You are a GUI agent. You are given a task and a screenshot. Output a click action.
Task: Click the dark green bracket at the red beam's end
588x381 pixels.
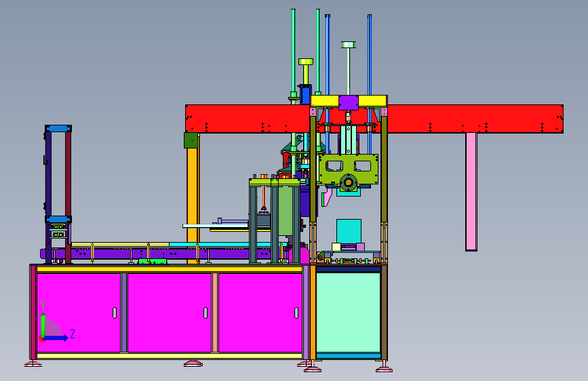point(191,140)
